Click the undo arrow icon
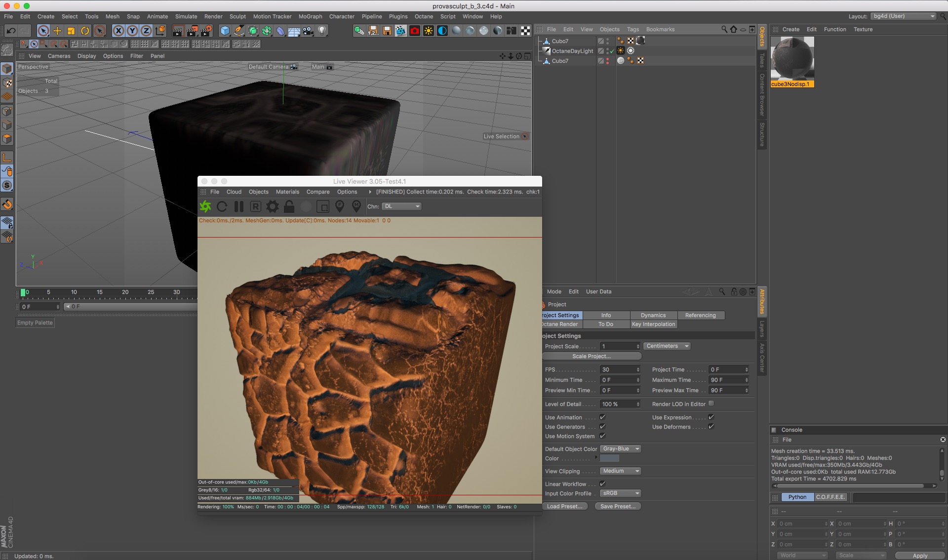 (11, 31)
